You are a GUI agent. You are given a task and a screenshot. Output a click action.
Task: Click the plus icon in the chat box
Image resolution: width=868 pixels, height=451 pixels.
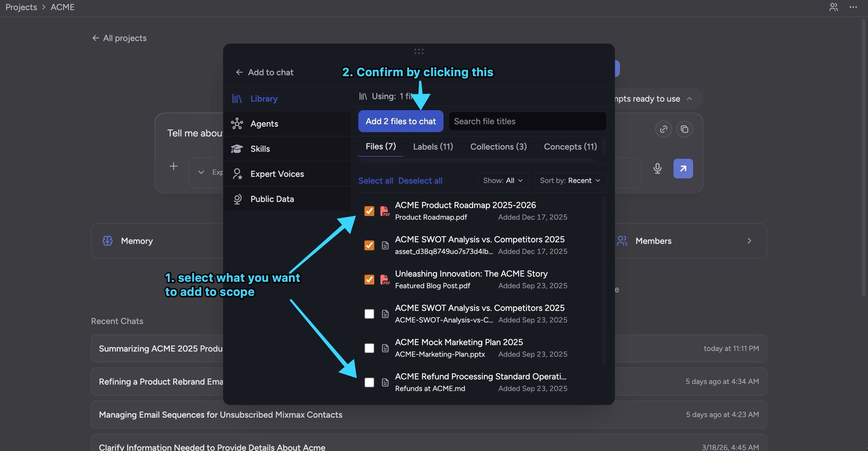coord(174,166)
